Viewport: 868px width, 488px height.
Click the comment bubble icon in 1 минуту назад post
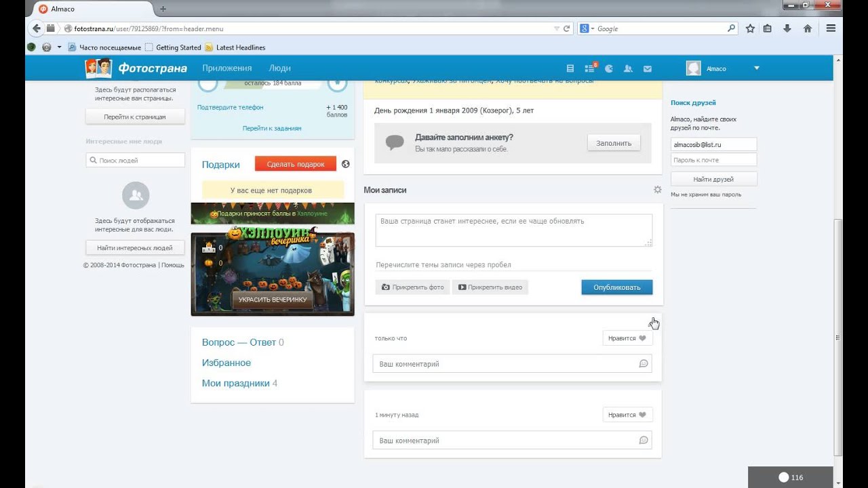click(x=644, y=441)
